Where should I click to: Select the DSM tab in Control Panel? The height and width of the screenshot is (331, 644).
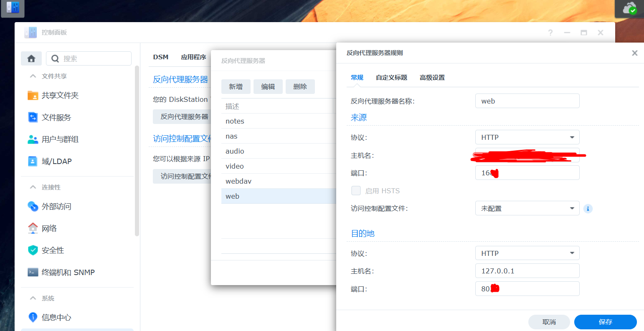(161, 57)
